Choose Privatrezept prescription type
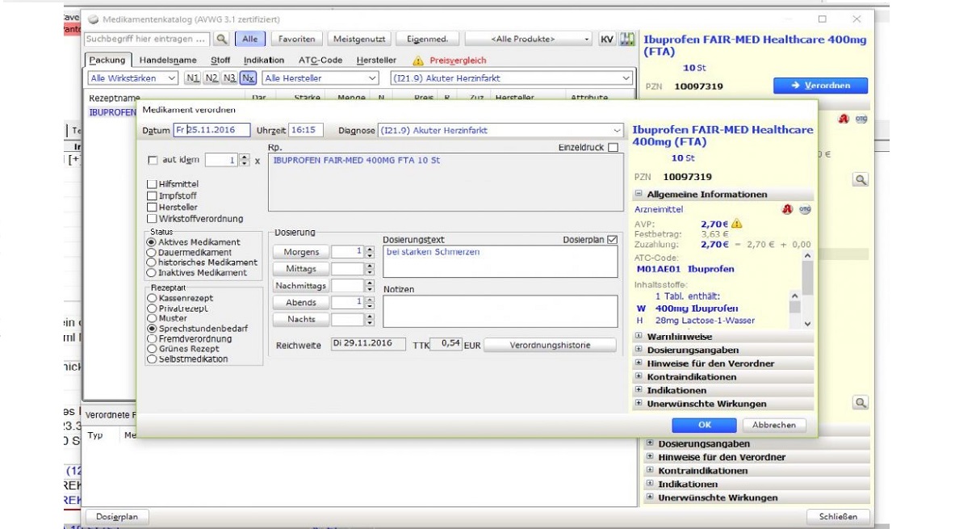This screenshot has width=980, height=529. [x=151, y=309]
